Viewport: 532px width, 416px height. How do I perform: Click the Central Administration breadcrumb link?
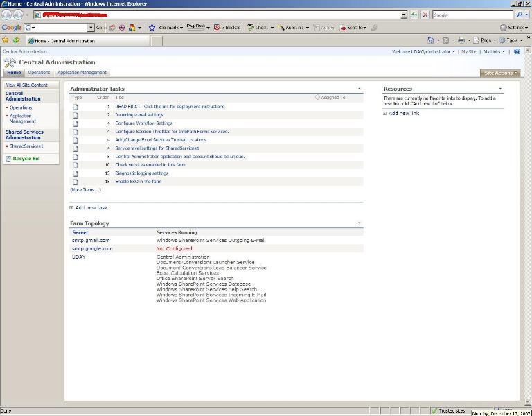click(x=25, y=51)
